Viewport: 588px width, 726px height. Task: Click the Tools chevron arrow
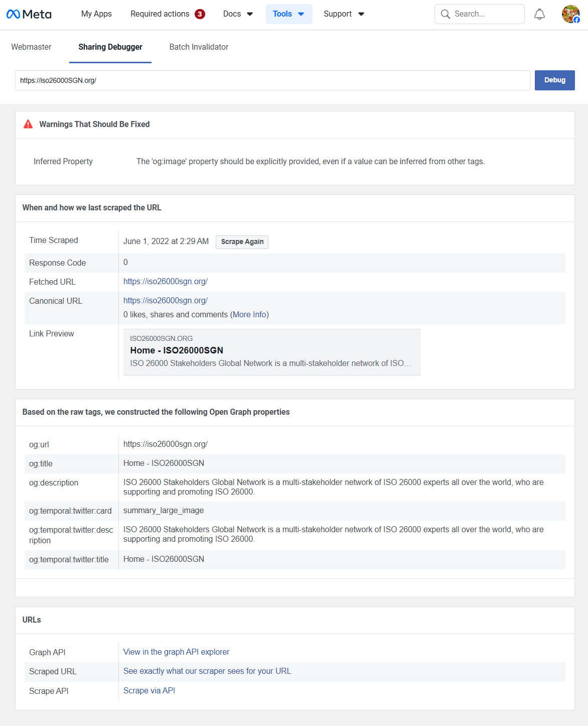pos(301,14)
